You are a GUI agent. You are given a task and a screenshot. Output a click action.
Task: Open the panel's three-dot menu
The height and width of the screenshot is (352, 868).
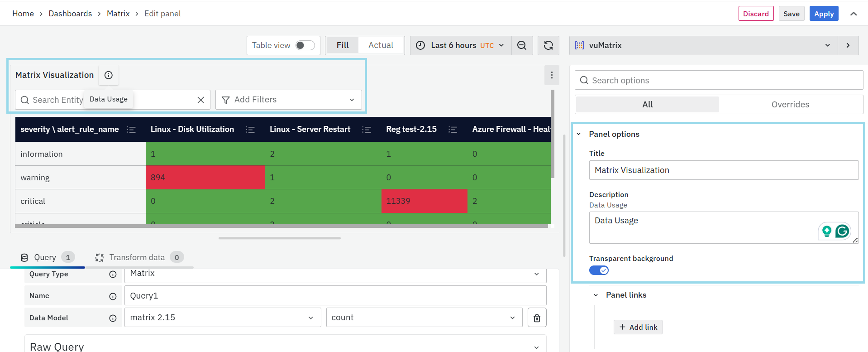pyautogui.click(x=551, y=75)
